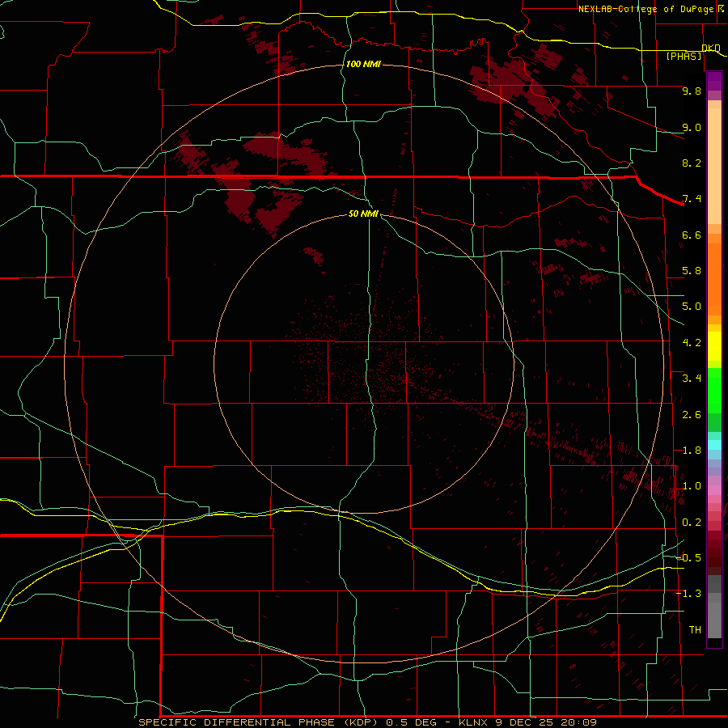Click the 100 NMI range ring label
The height and width of the screenshot is (728, 728).
click(x=363, y=64)
